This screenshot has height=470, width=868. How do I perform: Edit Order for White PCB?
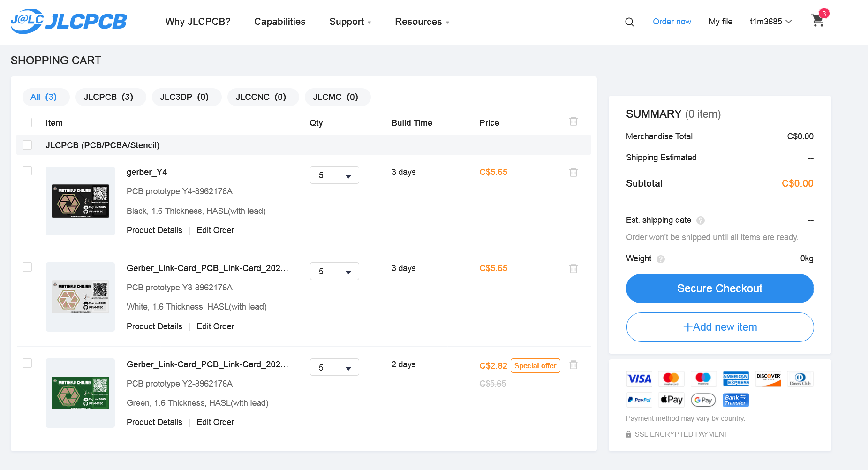(215, 326)
